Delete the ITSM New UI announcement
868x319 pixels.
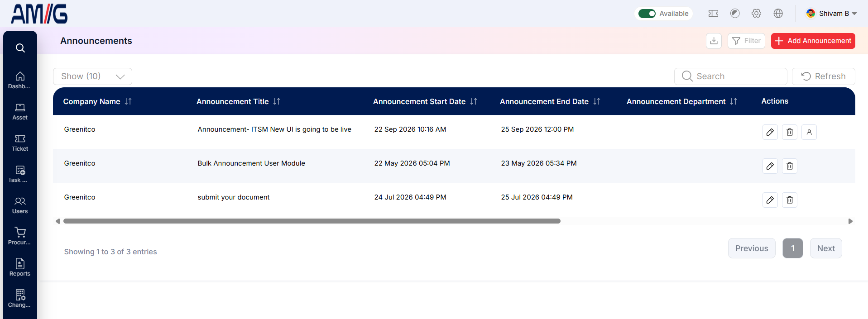[790, 132]
